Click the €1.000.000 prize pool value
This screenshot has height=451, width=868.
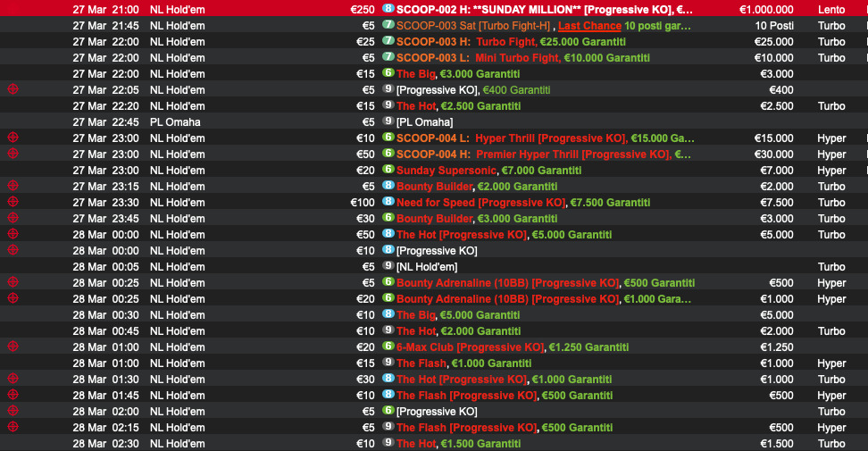(x=766, y=10)
